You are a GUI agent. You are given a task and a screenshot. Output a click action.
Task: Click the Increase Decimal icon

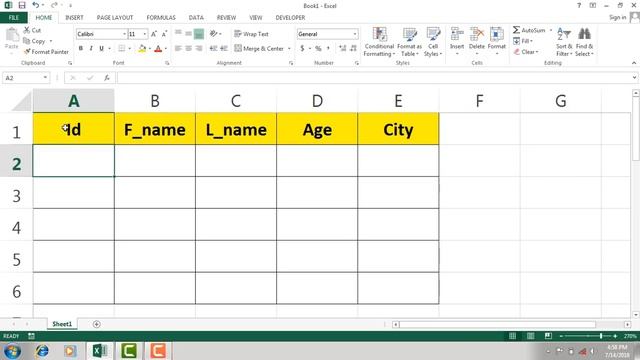click(342, 48)
